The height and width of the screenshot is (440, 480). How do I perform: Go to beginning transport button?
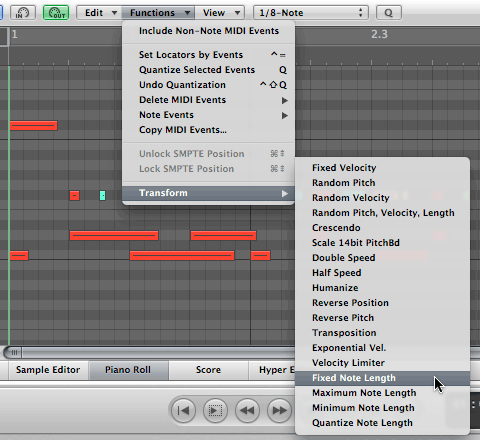pyautogui.click(x=183, y=410)
